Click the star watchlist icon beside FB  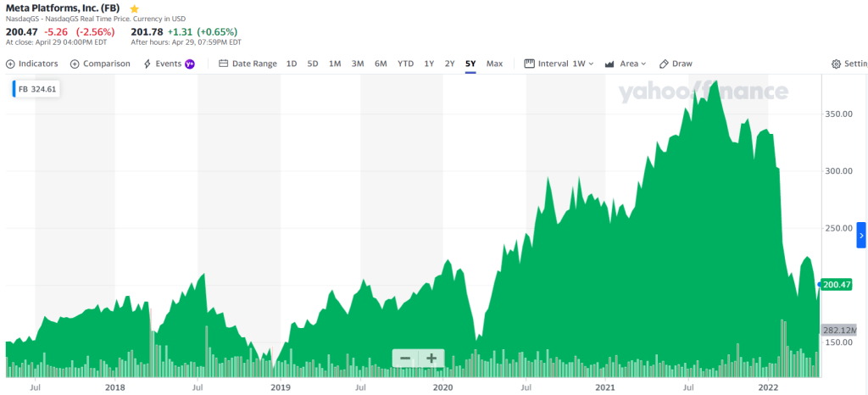pos(134,8)
